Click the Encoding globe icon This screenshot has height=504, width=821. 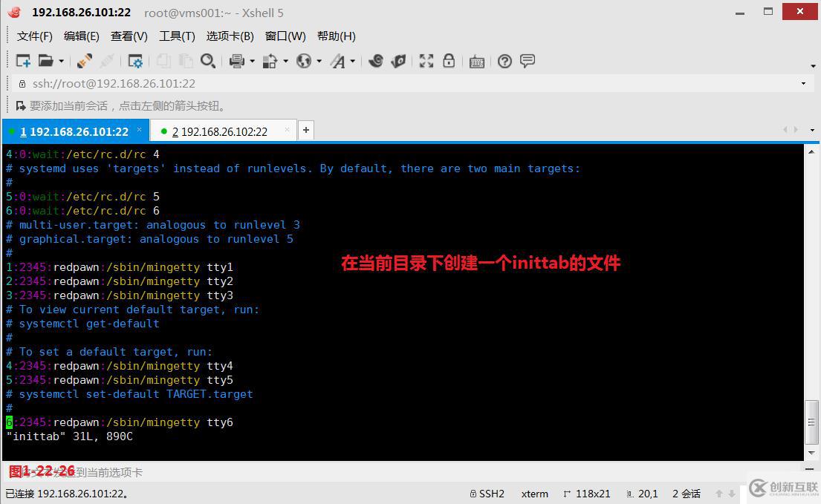pos(304,61)
